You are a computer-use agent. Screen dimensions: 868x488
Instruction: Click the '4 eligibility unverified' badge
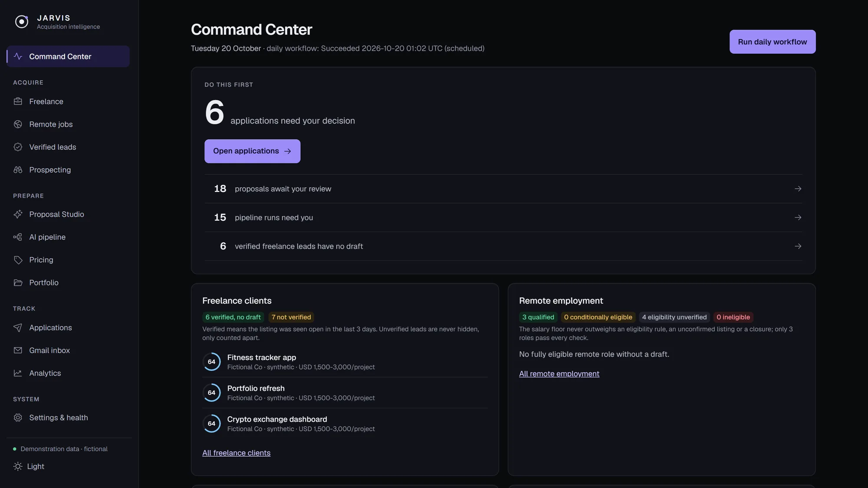pos(674,317)
